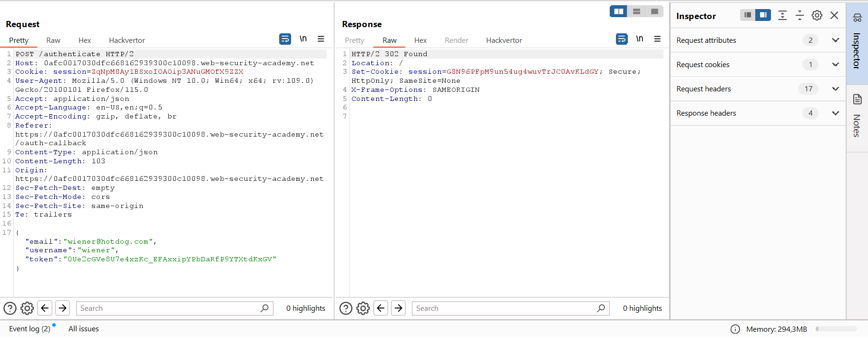Select combined tabbed request/response layout

[654, 11]
